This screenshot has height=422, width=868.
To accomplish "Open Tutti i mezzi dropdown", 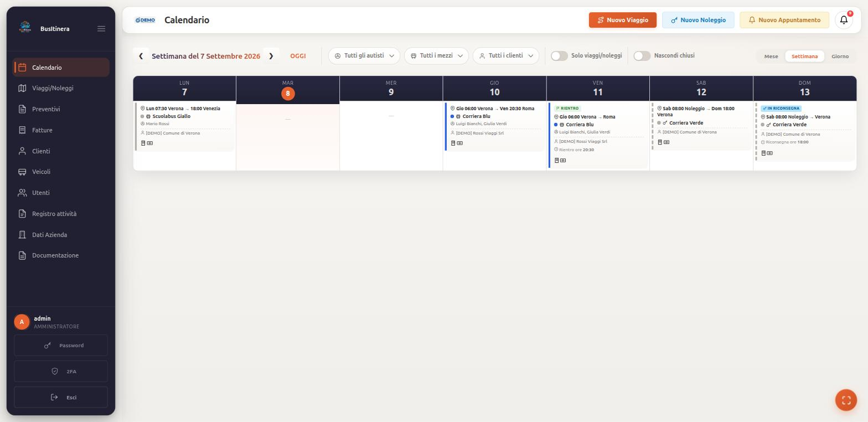I will tap(436, 56).
